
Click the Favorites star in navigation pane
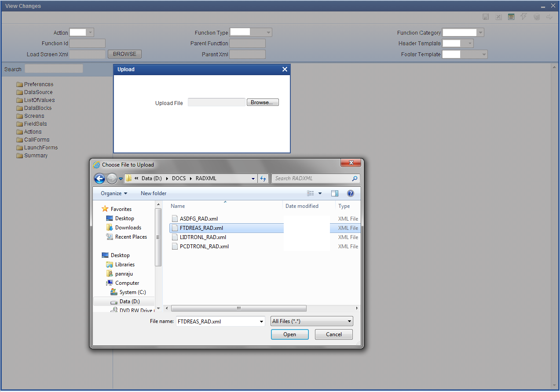point(105,209)
